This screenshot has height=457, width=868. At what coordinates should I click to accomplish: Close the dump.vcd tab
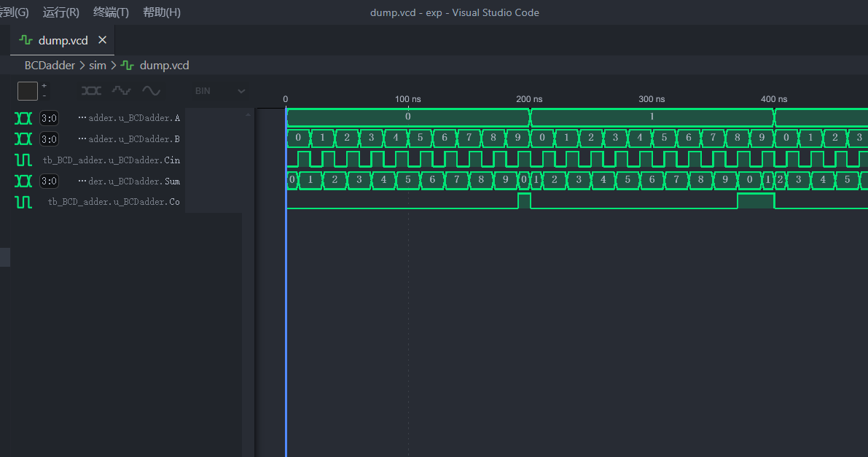103,40
